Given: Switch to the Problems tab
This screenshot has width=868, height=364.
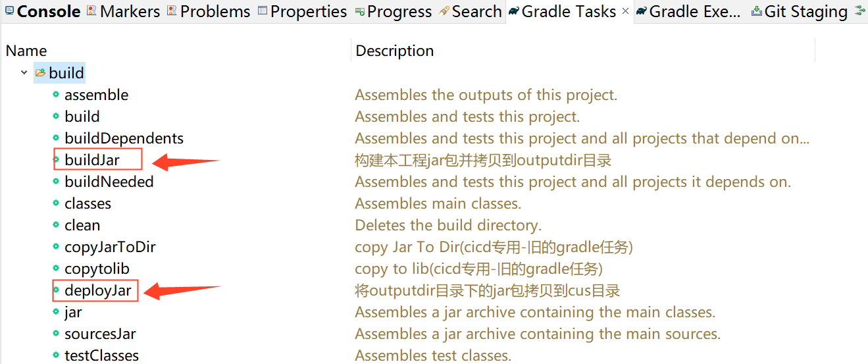Looking at the screenshot, I should [x=215, y=11].
